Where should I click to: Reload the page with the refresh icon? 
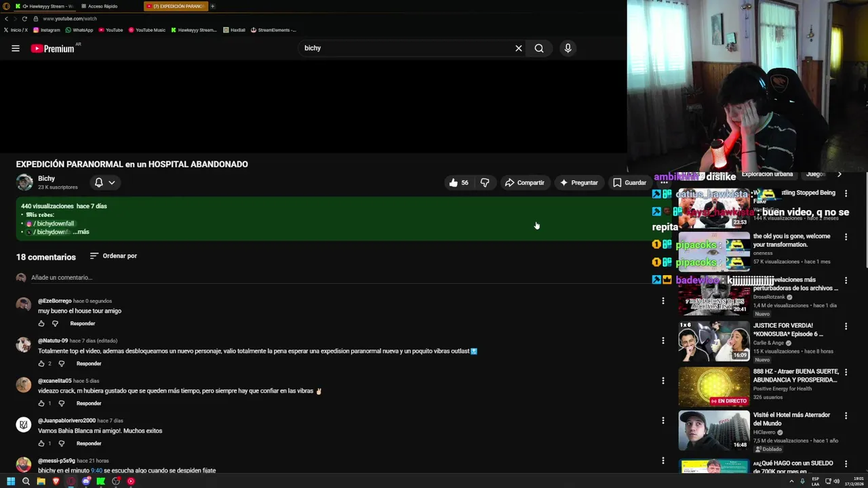tap(24, 19)
